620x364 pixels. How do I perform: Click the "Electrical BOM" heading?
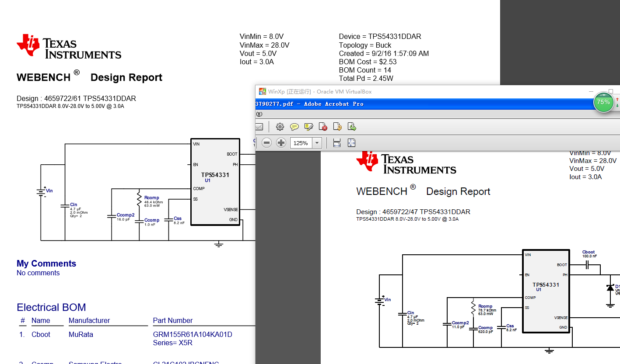(x=51, y=307)
